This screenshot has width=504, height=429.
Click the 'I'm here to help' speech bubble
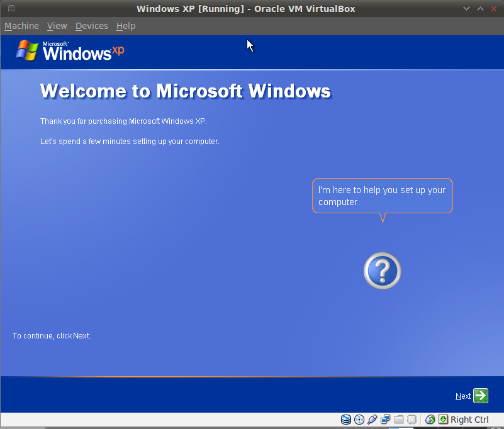tap(382, 196)
